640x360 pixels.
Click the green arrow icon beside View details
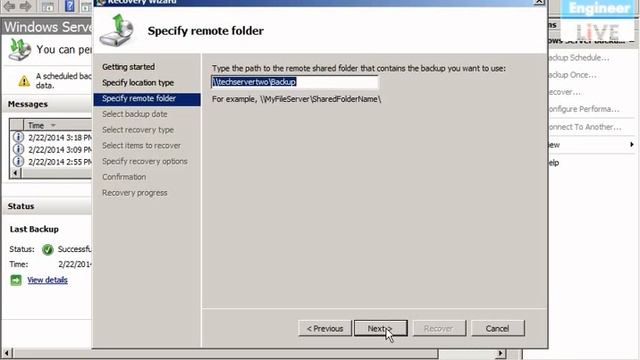[16, 280]
